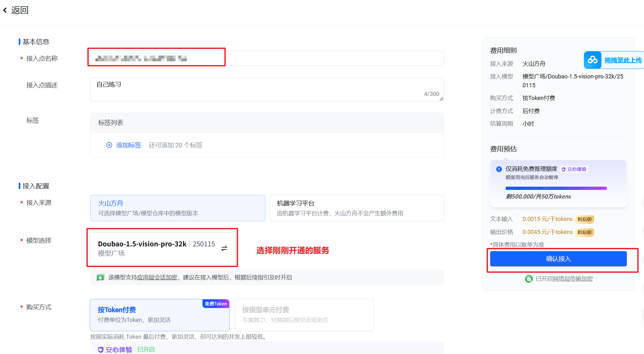Click the green shield network encryption icon
The height and width of the screenshot is (354, 644).
(x=529, y=279)
